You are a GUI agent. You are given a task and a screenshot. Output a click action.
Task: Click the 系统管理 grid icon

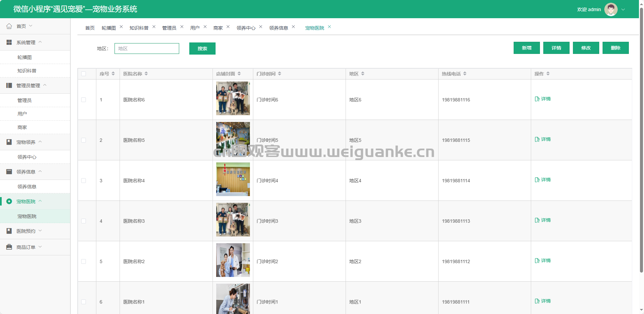coord(9,42)
